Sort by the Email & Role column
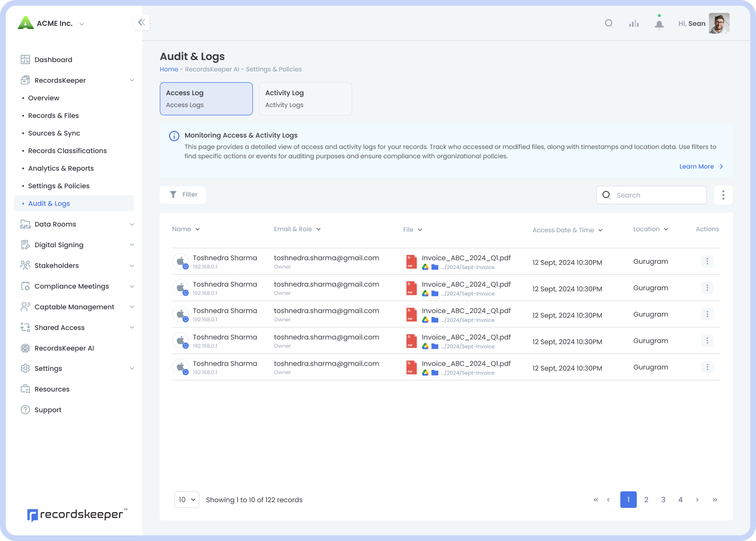Screen dimensions: 756x541 (297, 229)
